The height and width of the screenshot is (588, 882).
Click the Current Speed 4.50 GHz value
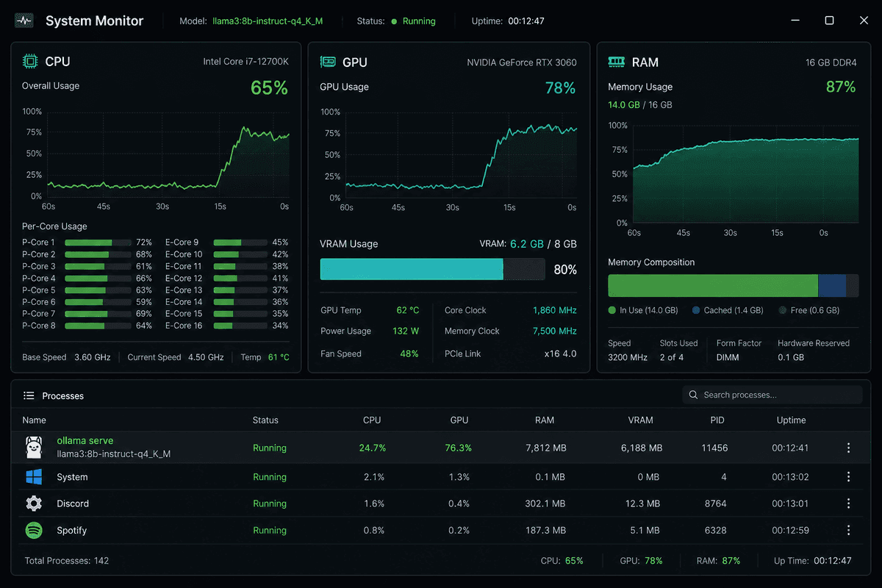coord(206,357)
